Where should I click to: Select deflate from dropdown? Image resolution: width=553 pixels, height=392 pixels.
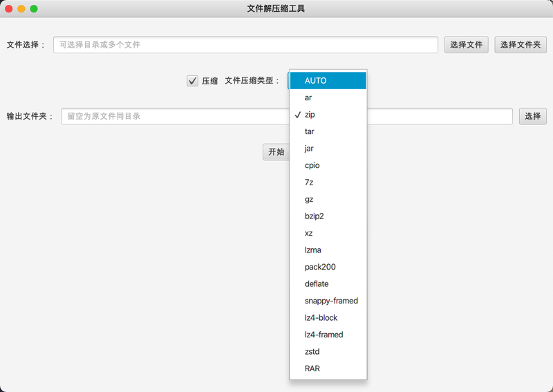click(328, 283)
